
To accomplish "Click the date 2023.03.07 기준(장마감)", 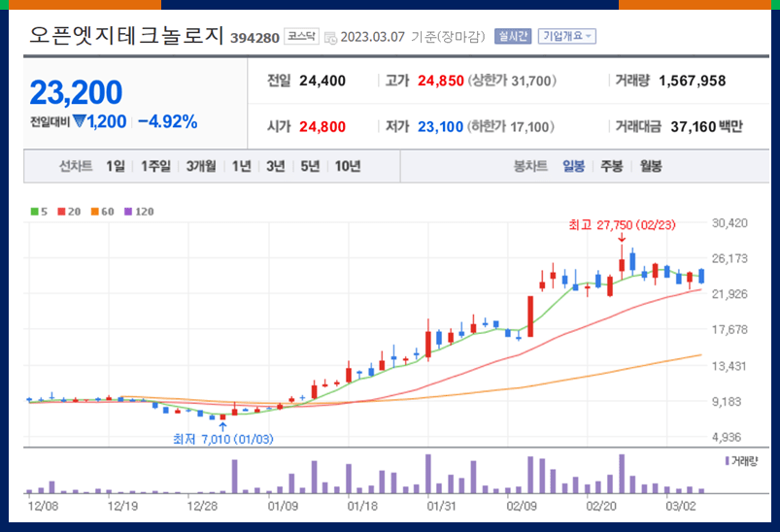I will point(413,37).
